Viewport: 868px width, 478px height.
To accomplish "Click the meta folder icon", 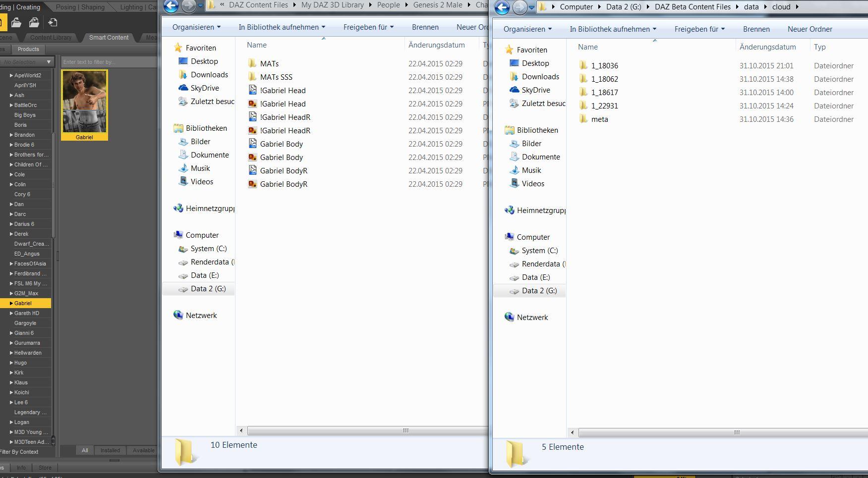I will [583, 119].
